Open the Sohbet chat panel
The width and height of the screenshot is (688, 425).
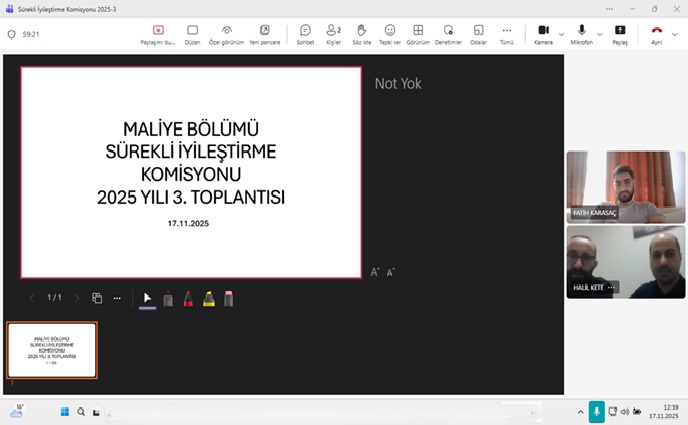(305, 33)
